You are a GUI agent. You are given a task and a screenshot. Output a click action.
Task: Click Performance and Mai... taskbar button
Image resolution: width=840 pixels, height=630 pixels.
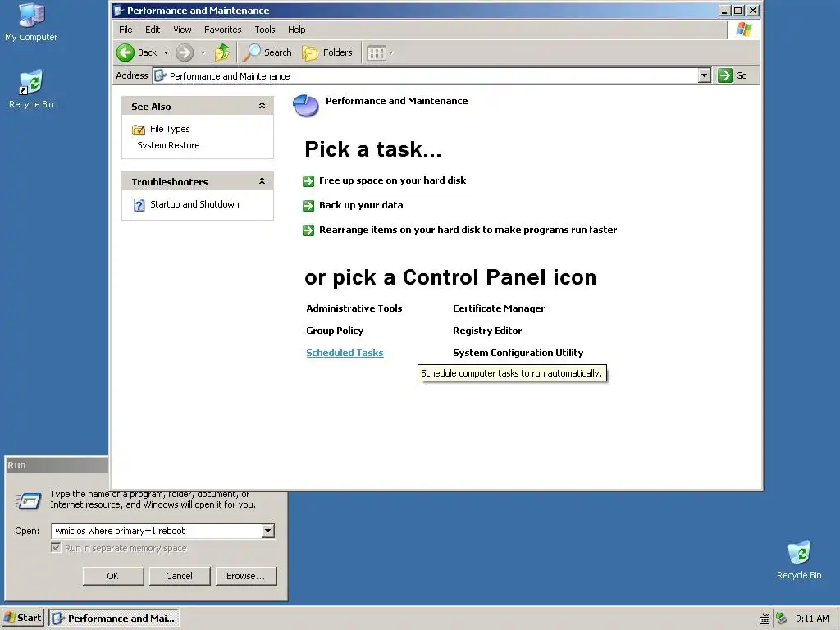pyautogui.click(x=114, y=619)
